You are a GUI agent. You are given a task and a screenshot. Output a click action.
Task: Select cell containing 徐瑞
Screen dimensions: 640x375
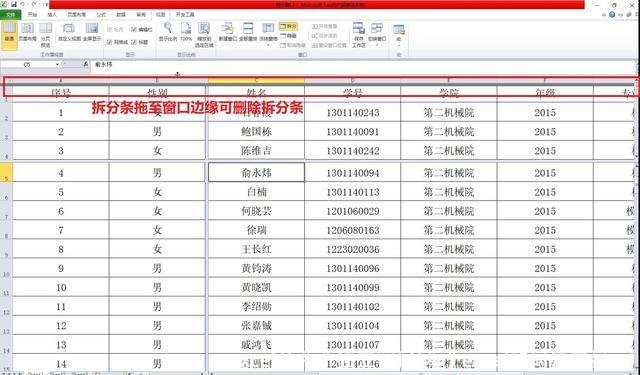pos(256,230)
